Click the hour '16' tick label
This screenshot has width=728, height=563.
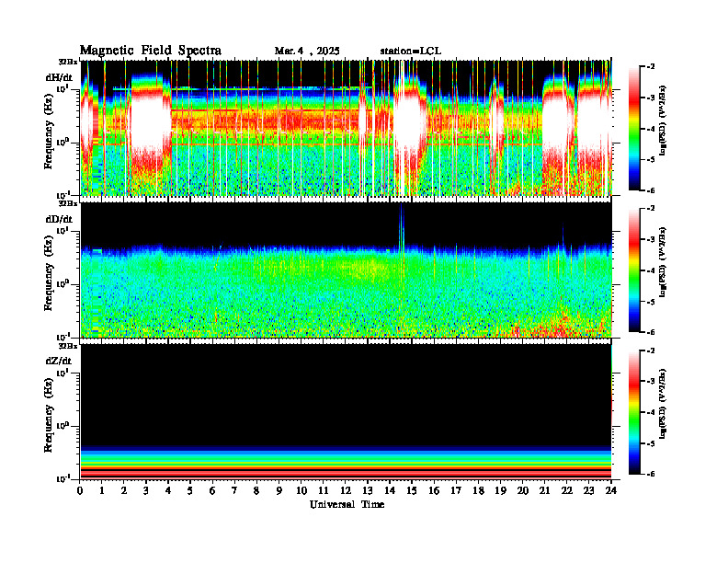click(x=434, y=490)
